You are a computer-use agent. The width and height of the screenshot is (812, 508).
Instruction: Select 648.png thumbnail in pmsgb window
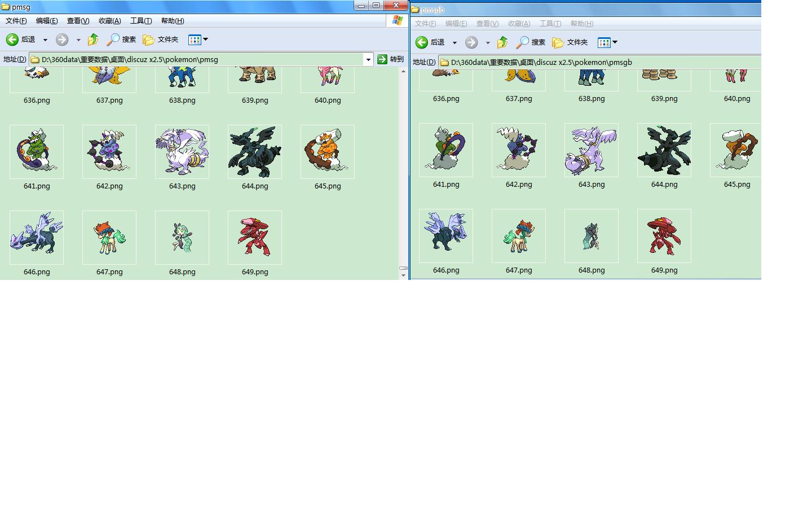[x=592, y=236]
